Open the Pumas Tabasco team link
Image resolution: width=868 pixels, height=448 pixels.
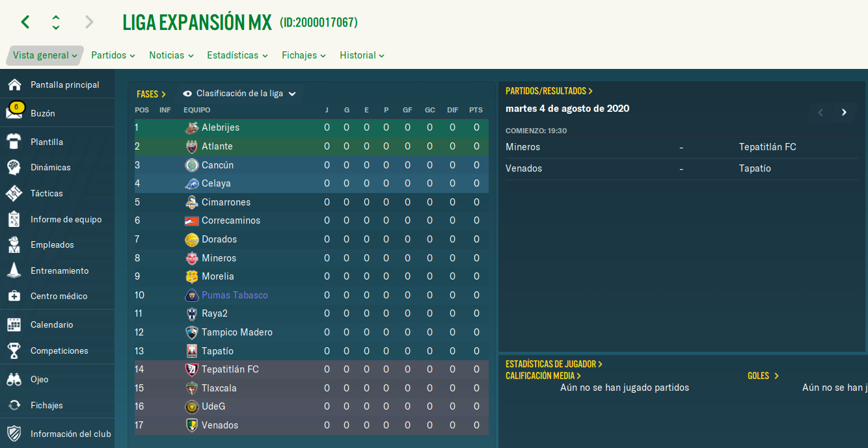tap(235, 295)
